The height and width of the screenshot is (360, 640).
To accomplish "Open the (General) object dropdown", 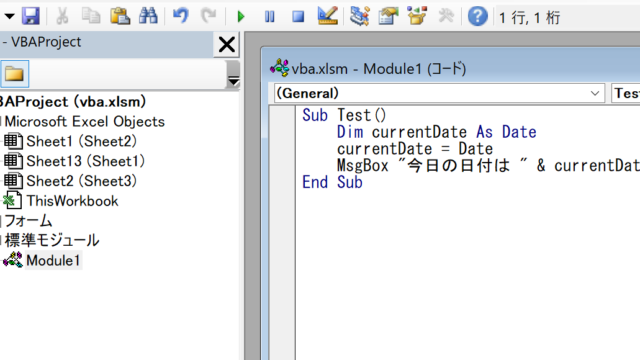I will pyautogui.click(x=439, y=93).
